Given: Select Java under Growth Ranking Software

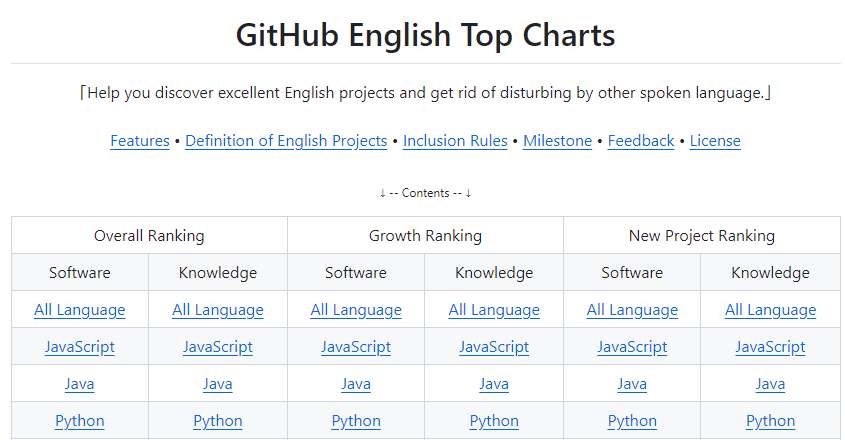Looking at the screenshot, I should (356, 384).
